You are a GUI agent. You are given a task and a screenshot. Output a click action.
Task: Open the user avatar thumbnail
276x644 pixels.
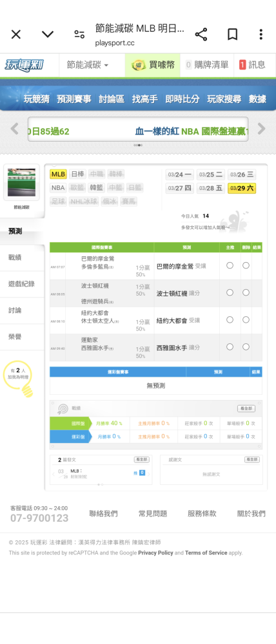tap(21, 182)
